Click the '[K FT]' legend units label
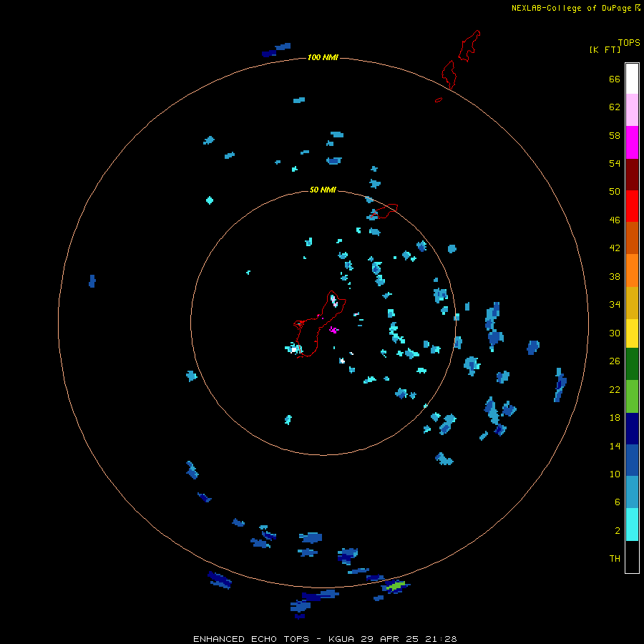644x644 pixels. point(605,49)
